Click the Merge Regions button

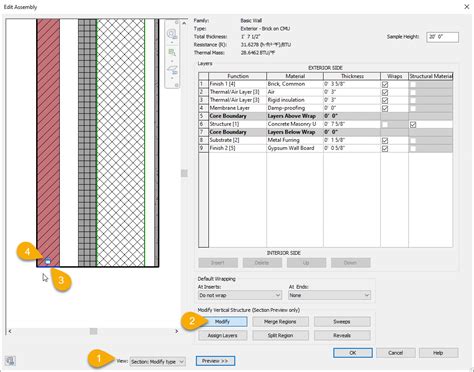point(280,322)
